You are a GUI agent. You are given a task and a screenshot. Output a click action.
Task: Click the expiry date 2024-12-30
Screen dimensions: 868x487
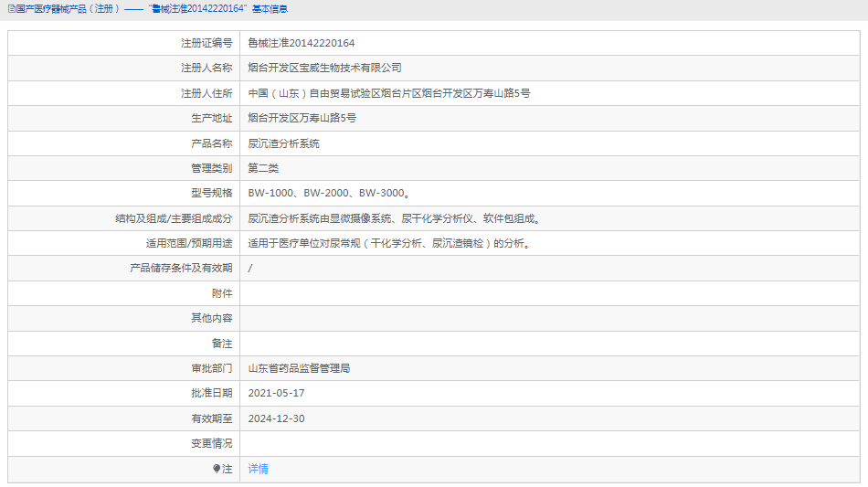pyautogui.click(x=276, y=419)
